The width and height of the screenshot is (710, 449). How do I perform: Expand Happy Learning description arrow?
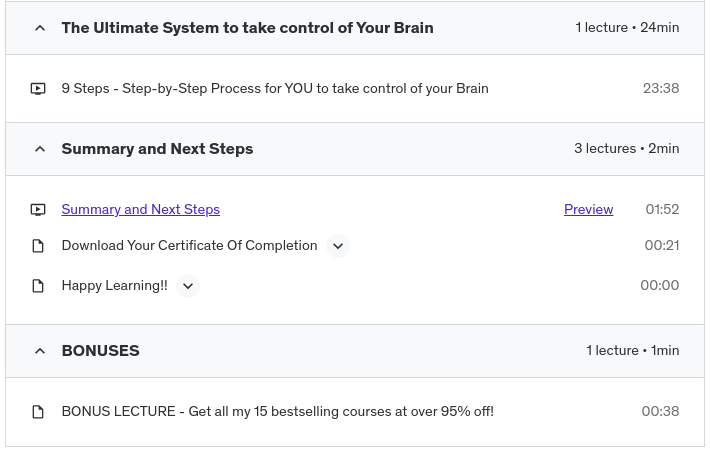click(x=188, y=286)
